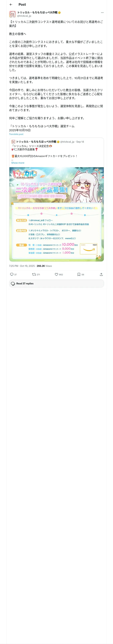Click the gold verified badge beside the author name
Viewport: 113px width, 644px height.
[59, 13]
